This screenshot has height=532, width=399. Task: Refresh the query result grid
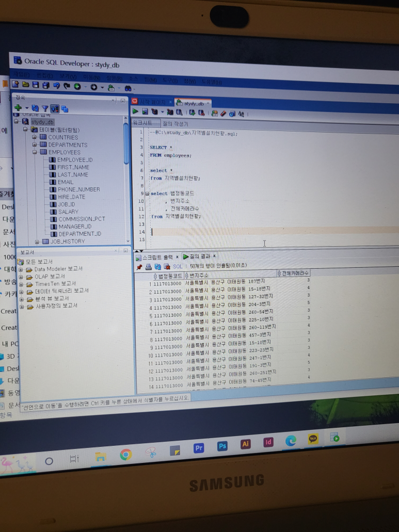click(157, 267)
